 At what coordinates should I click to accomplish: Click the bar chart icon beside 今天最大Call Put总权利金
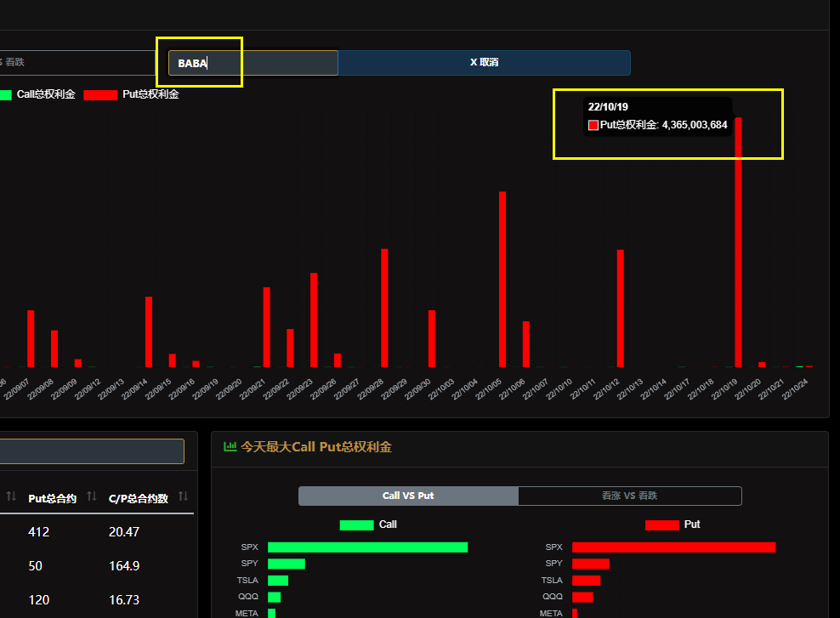point(230,446)
